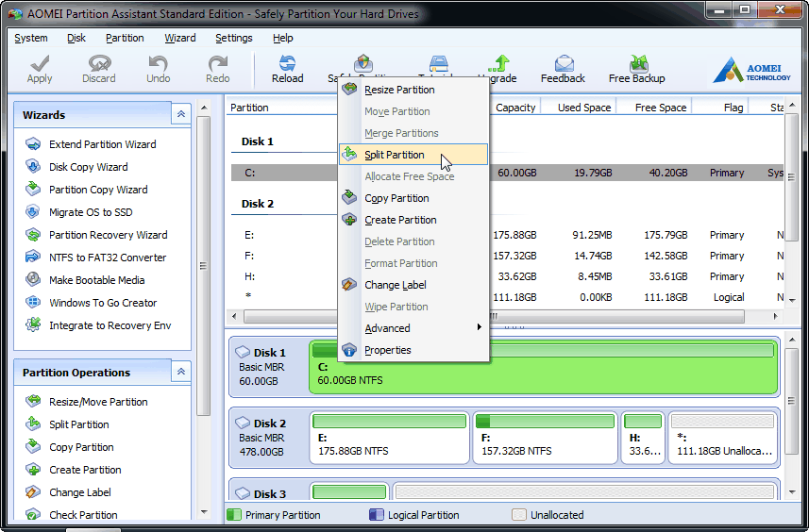Viewport: 809px width, 532px height.
Task: Click the Primary Partition legend swatch
Action: click(x=234, y=514)
